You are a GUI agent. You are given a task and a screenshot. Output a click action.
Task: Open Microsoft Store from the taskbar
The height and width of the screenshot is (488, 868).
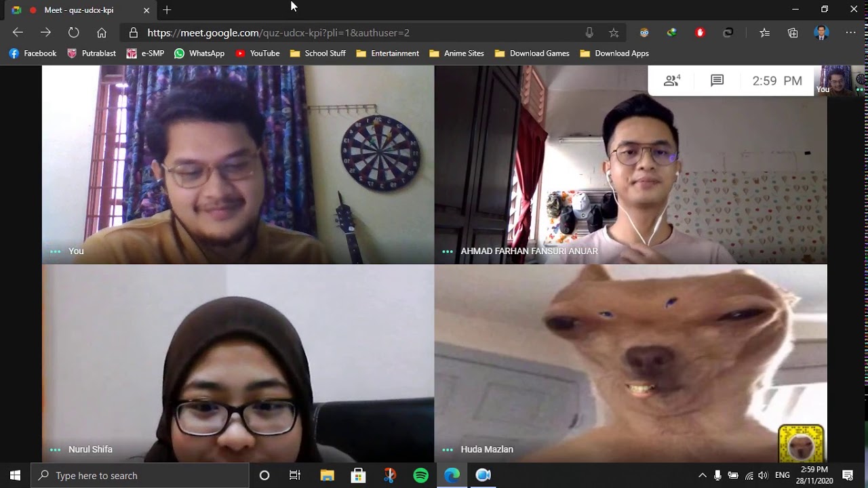pyautogui.click(x=358, y=475)
